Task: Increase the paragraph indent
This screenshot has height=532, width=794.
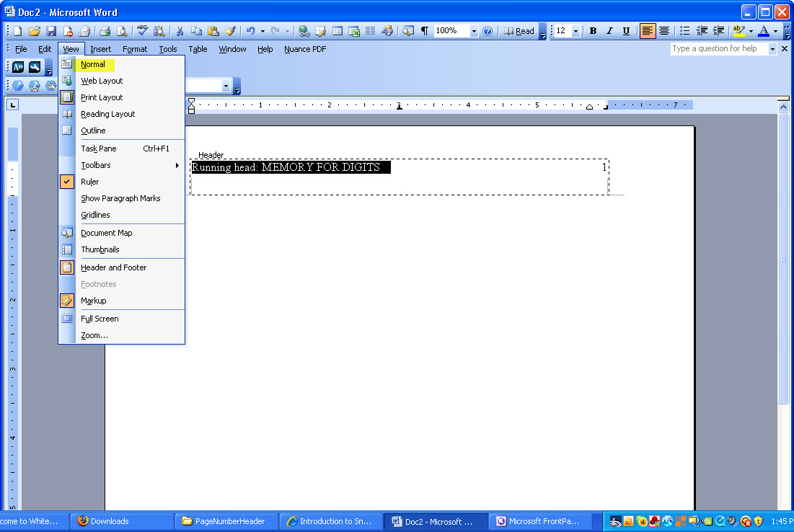Action: pyautogui.click(x=718, y=31)
